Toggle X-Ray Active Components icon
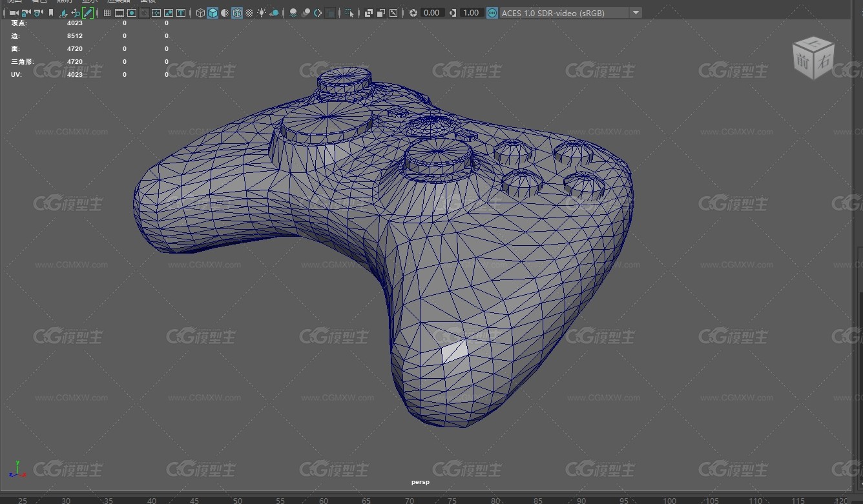The image size is (863, 504). (381, 13)
